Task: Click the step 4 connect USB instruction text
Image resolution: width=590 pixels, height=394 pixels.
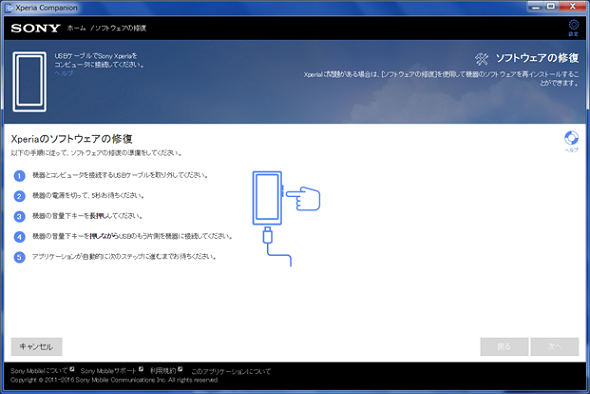Action: [132, 236]
